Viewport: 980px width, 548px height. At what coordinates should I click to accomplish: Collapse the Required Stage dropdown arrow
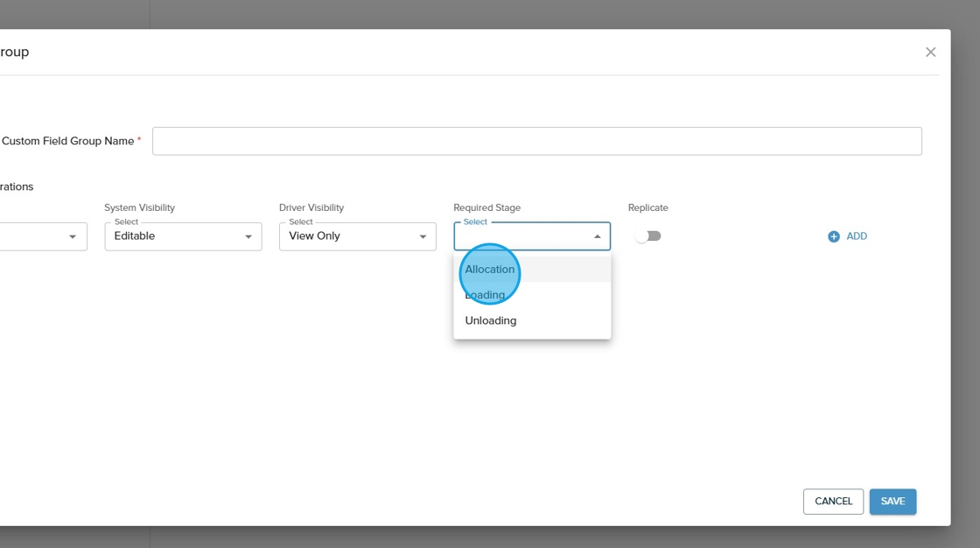598,236
